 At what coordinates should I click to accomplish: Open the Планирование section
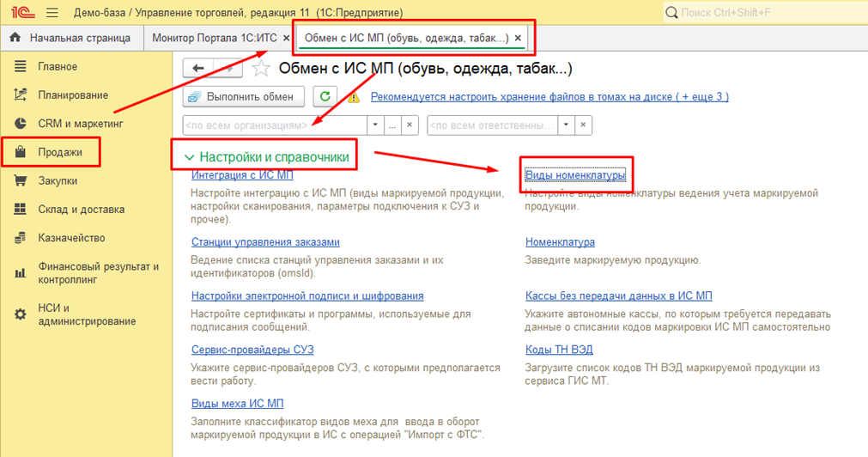tap(73, 94)
